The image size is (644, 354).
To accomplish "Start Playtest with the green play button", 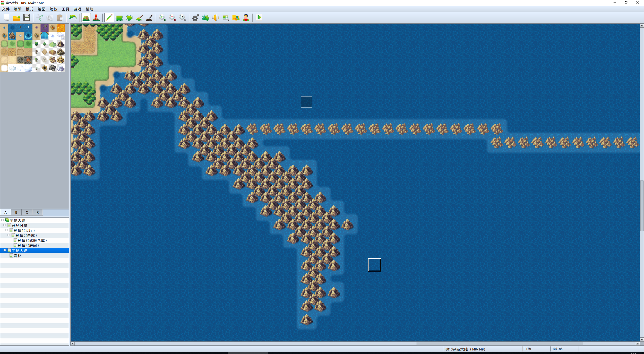I will pos(259,18).
